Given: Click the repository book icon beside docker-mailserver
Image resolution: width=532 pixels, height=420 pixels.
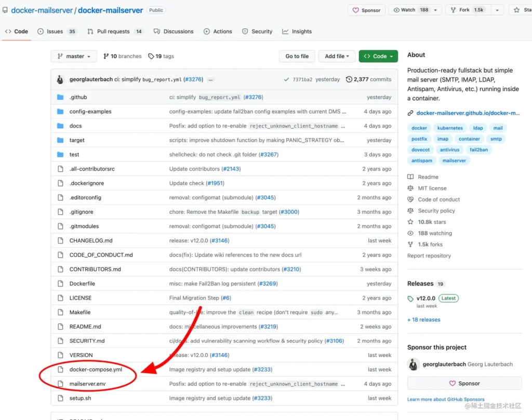Looking at the screenshot, I should [x=5, y=10].
